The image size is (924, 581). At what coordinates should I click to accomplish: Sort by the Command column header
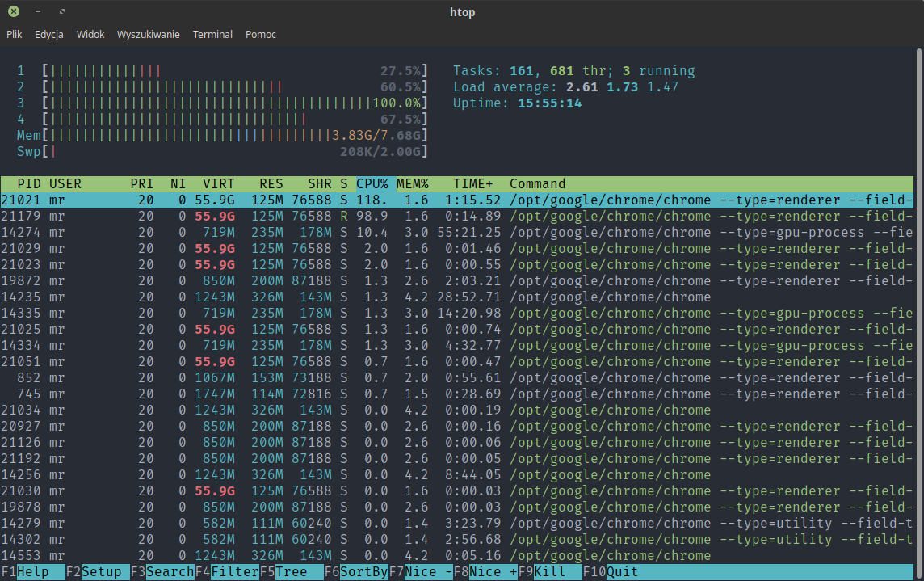[537, 184]
